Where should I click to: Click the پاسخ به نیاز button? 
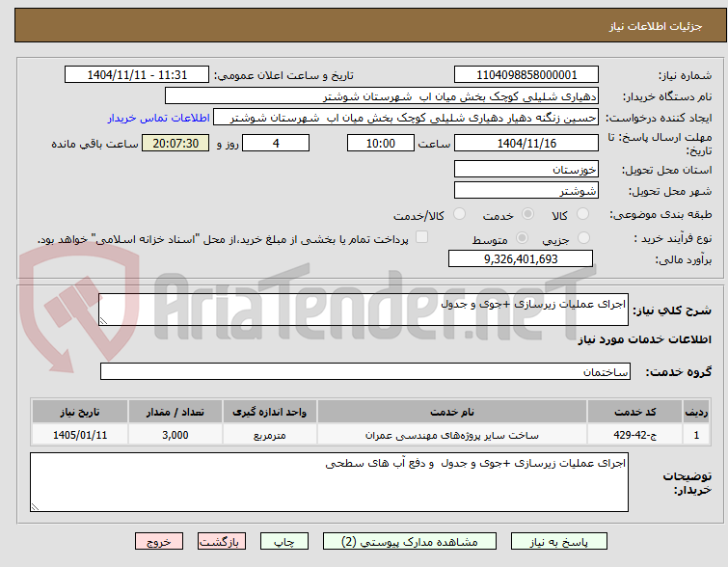coord(559,542)
